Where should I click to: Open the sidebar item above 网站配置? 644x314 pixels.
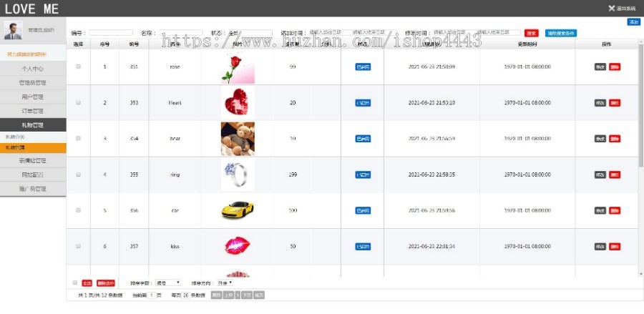[x=33, y=160]
